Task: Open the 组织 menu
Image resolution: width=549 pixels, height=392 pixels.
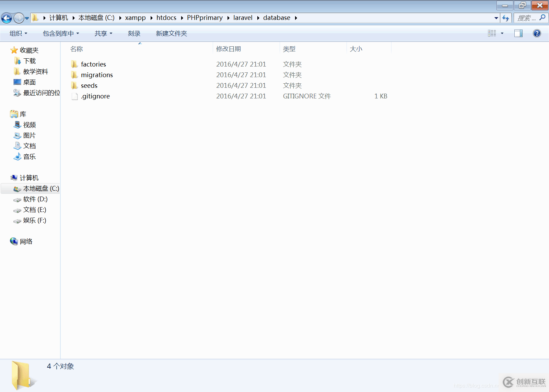Action: [x=19, y=33]
